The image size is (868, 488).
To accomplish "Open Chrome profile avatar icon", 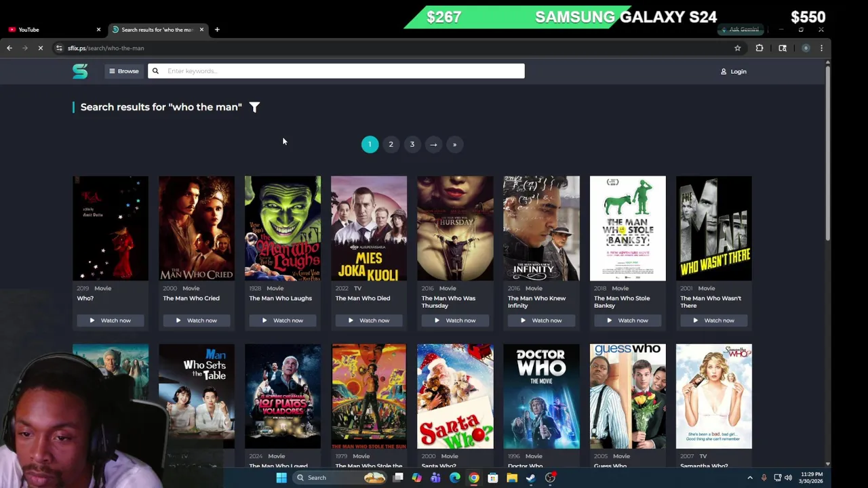I will [x=806, y=48].
